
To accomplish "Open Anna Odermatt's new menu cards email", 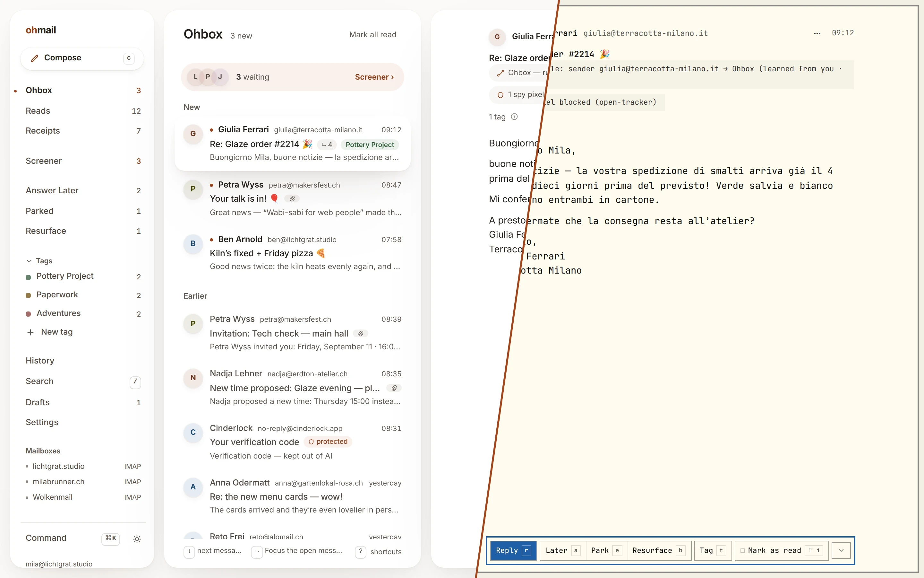I will [x=293, y=496].
